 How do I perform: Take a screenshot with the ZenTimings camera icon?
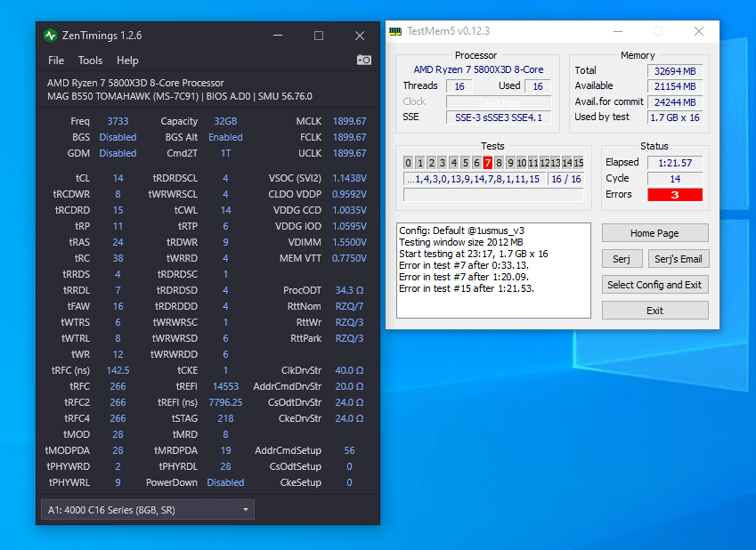coord(363,60)
